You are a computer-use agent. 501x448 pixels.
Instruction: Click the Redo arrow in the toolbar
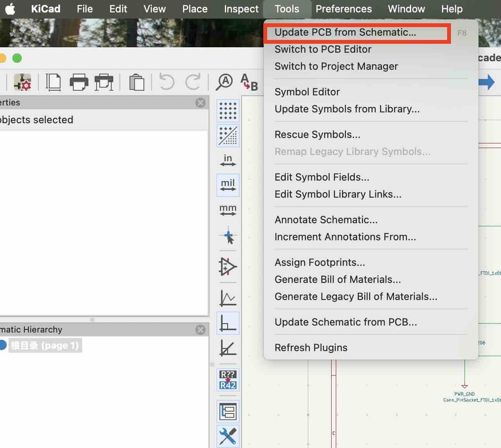pyautogui.click(x=193, y=82)
